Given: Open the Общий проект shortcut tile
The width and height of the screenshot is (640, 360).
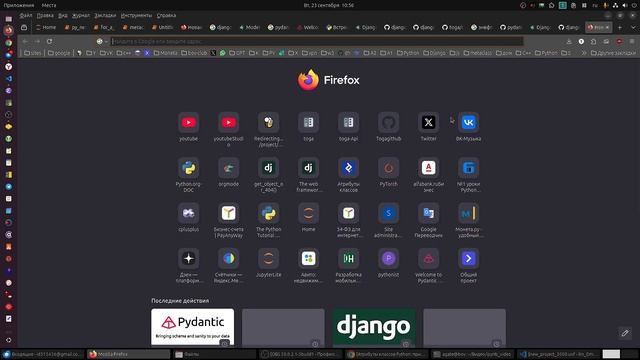Looking at the screenshot, I should [469, 258].
